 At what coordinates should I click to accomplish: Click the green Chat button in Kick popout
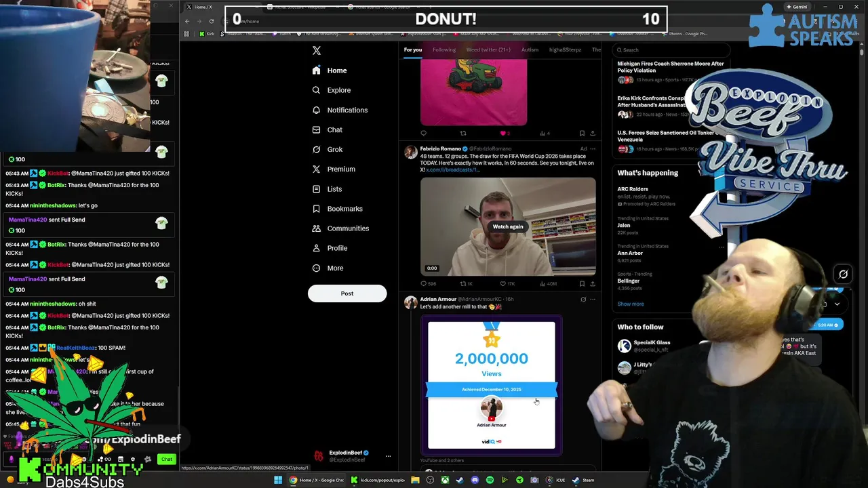pos(167,460)
